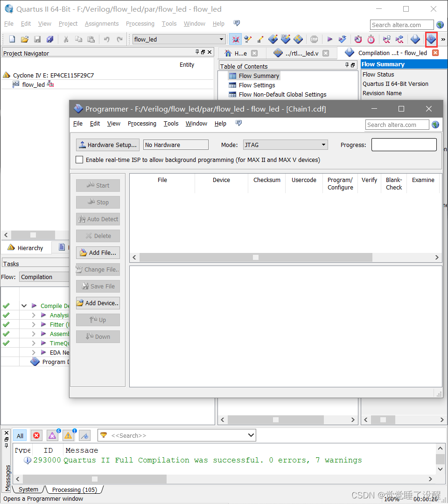Expand the Analysis task node
The height and width of the screenshot is (504, 448).
click(x=34, y=315)
